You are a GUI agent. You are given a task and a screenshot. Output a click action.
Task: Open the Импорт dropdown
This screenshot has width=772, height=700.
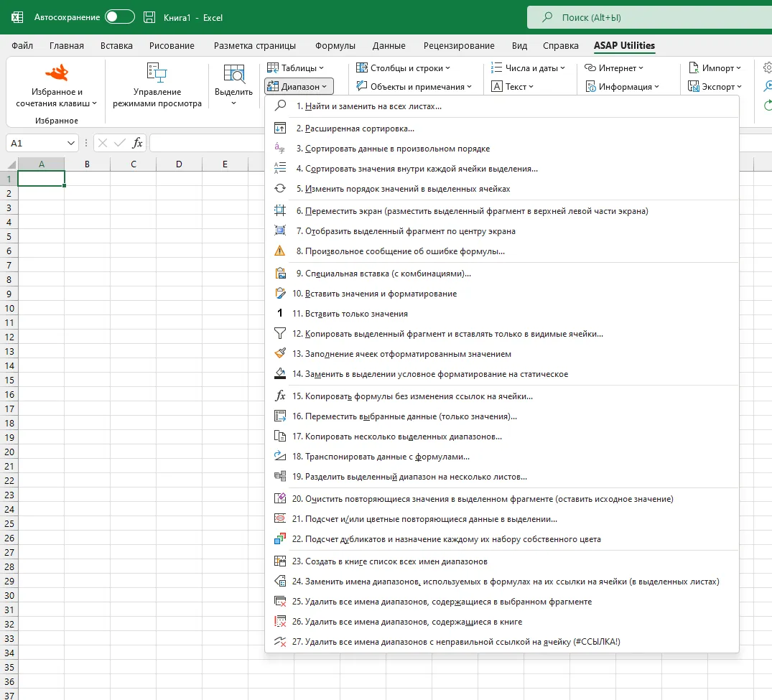point(715,68)
